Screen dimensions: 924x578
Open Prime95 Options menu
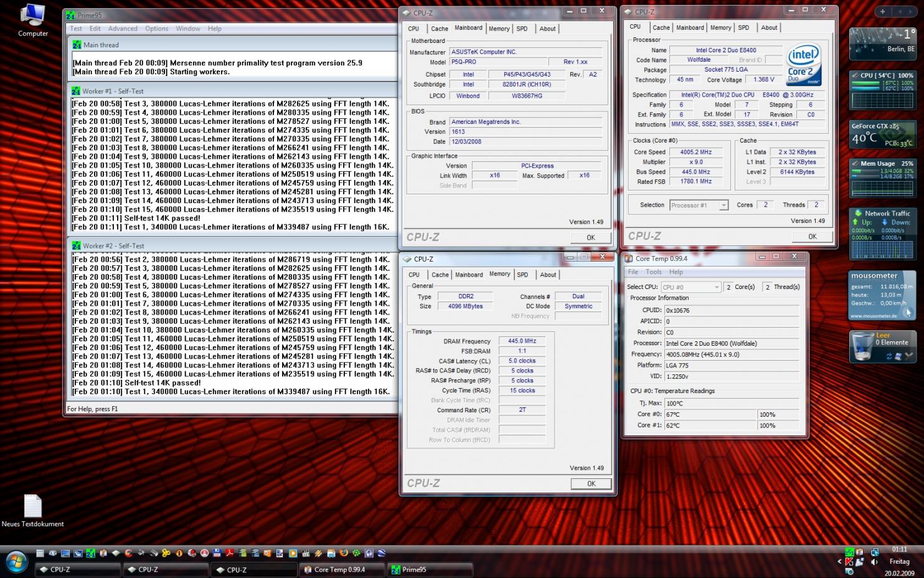click(156, 29)
